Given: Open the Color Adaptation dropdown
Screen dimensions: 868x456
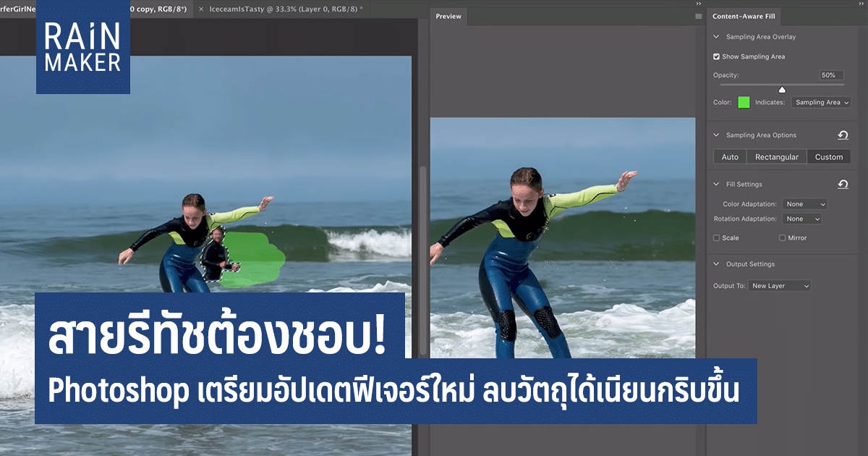Looking at the screenshot, I should click(x=804, y=205).
